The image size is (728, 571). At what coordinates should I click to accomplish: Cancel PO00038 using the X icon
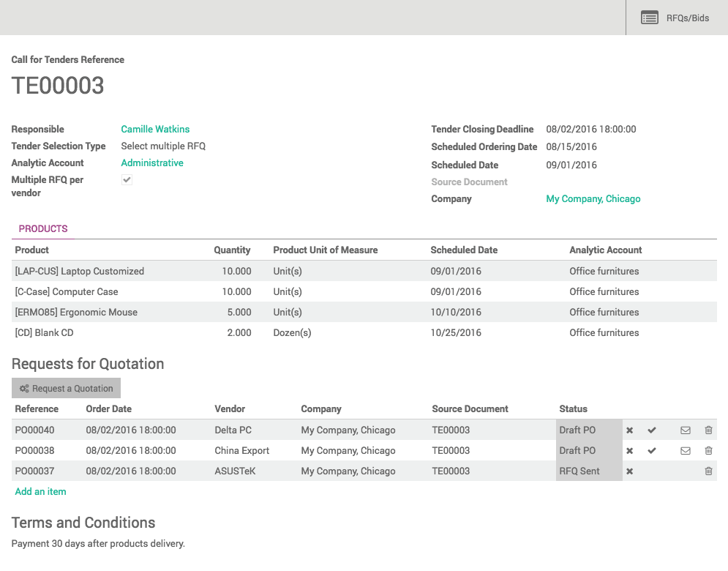(x=629, y=450)
